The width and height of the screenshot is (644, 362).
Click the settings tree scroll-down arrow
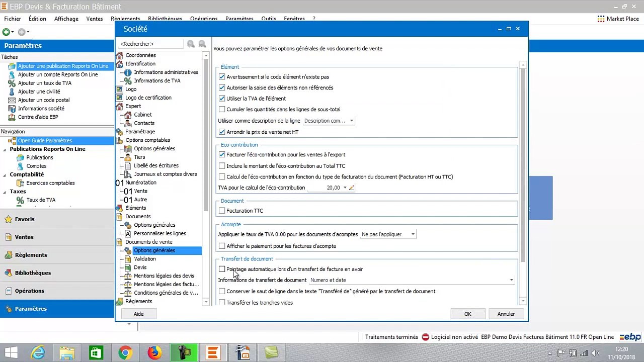tap(205, 302)
